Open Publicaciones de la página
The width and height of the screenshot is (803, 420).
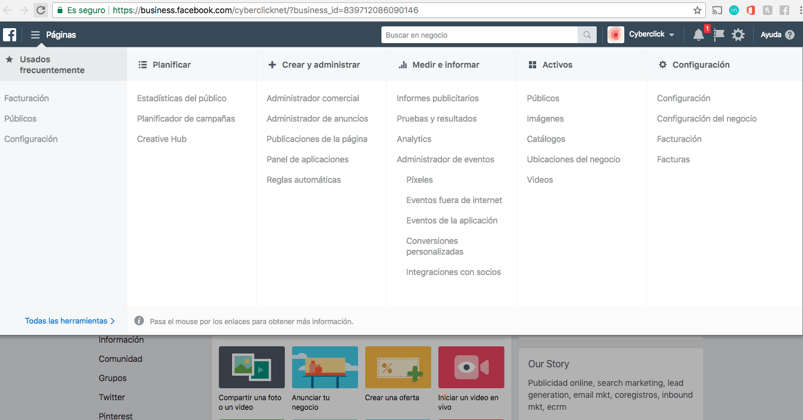[317, 139]
